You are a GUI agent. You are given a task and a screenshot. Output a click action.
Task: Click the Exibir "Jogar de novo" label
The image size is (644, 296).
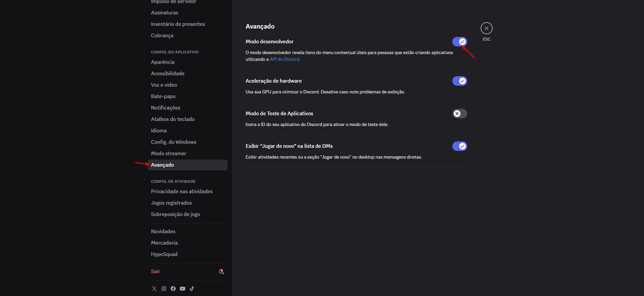pyautogui.click(x=289, y=146)
